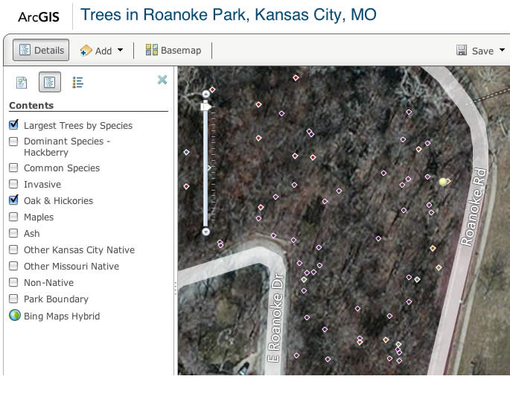Open the Add dropdown menu

click(102, 51)
